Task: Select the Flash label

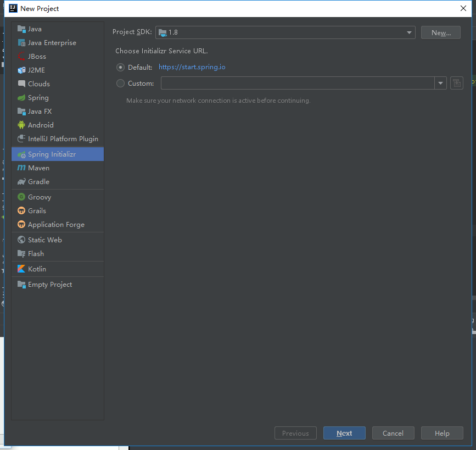Action: 36,254
